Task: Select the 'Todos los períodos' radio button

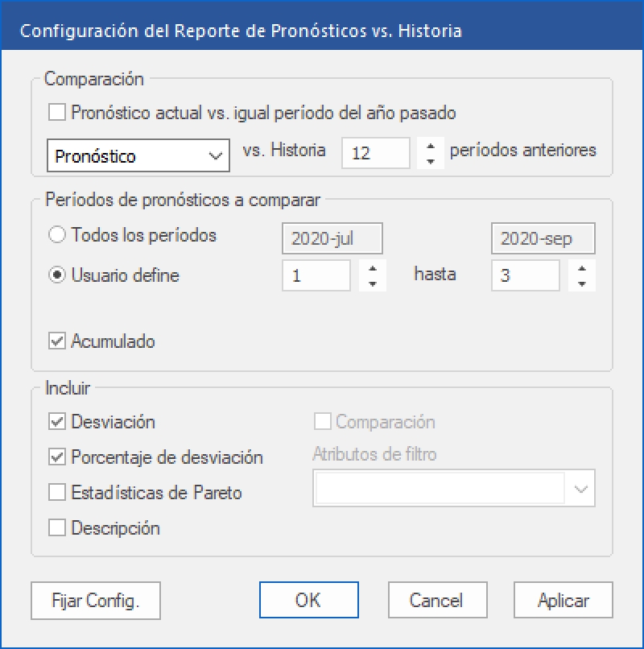Action: (57, 236)
